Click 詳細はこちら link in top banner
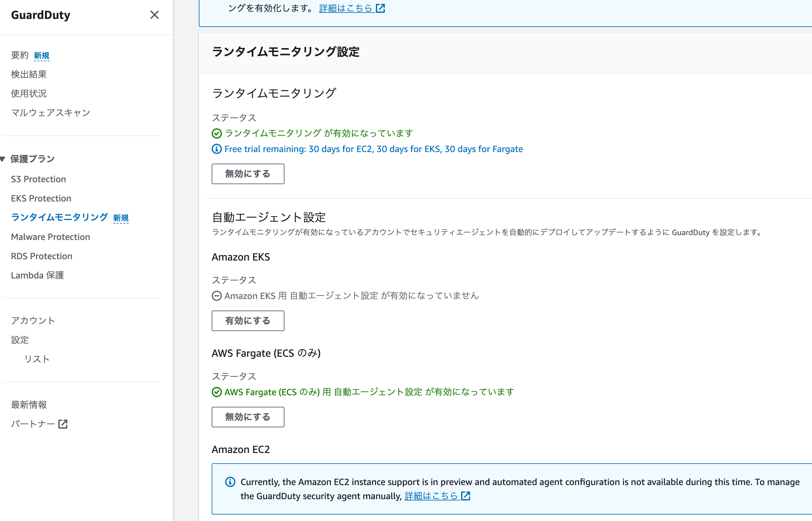The width and height of the screenshot is (812, 521). pyautogui.click(x=346, y=8)
